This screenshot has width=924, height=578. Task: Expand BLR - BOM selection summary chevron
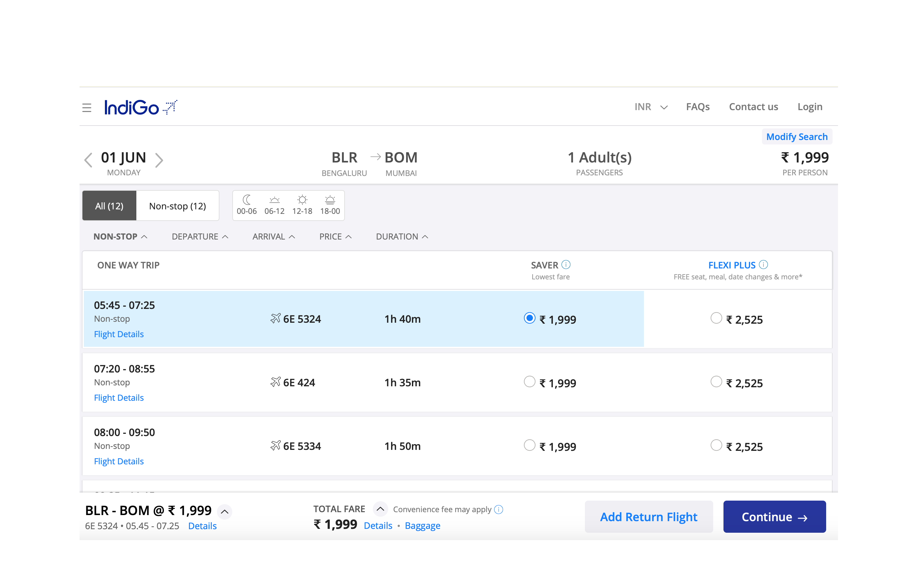click(x=225, y=512)
